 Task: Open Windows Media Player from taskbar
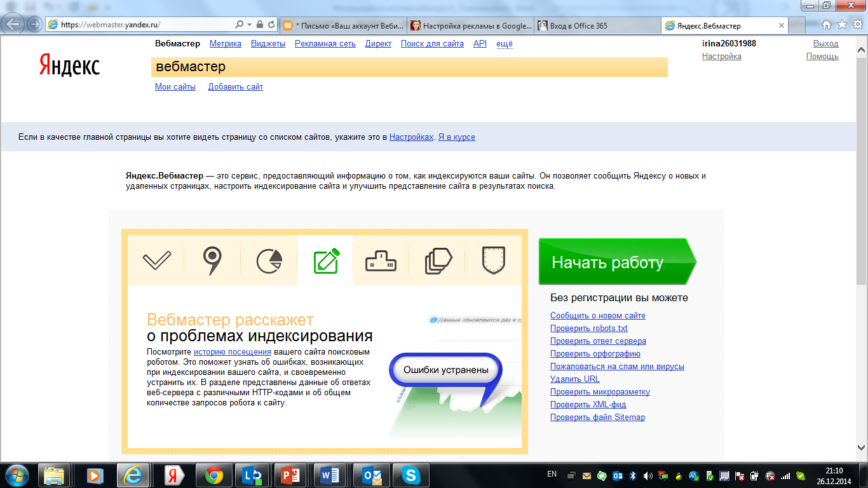point(94,475)
